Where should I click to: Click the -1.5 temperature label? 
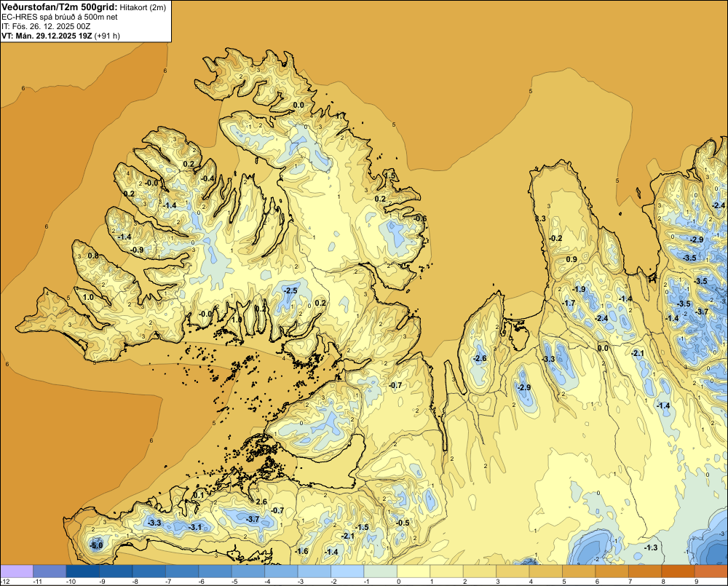[x=362, y=527]
